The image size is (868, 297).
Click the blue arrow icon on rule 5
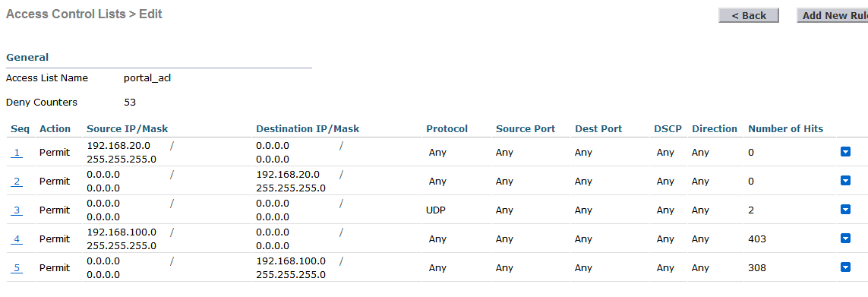click(845, 267)
